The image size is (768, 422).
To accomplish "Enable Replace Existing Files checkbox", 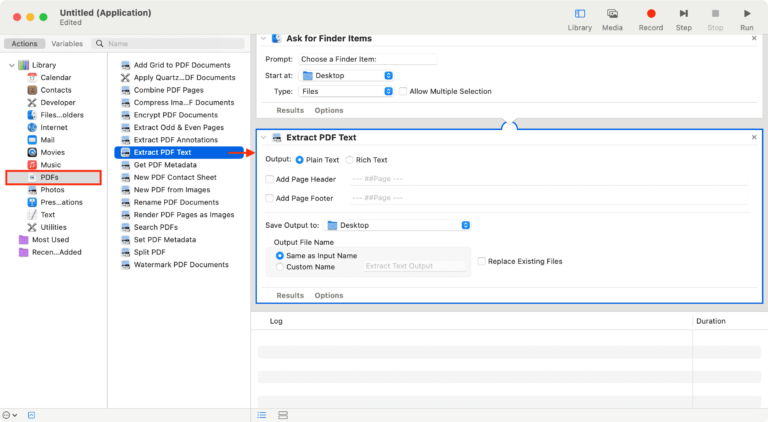I will click(481, 261).
